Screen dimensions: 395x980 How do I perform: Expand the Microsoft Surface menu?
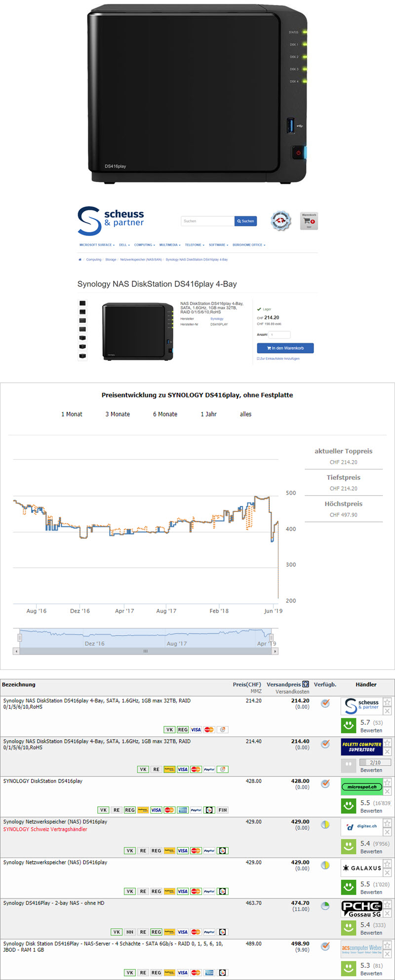tap(97, 245)
